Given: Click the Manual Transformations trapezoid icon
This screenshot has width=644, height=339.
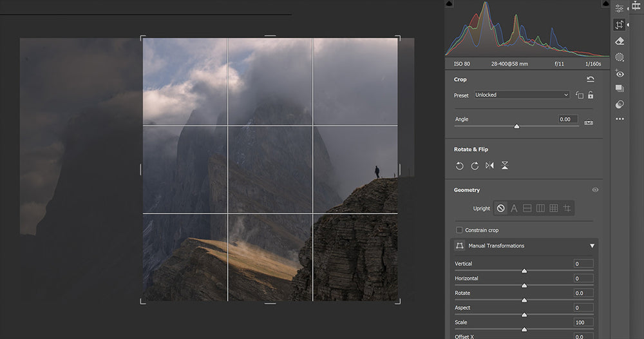Looking at the screenshot, I should click(460, 246).
